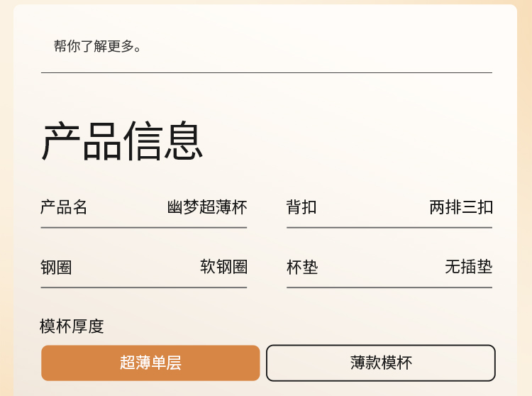Click the 钢圈 field label
Image resolution: width=532 pixels, height=396 pixels.
(56, 267)
